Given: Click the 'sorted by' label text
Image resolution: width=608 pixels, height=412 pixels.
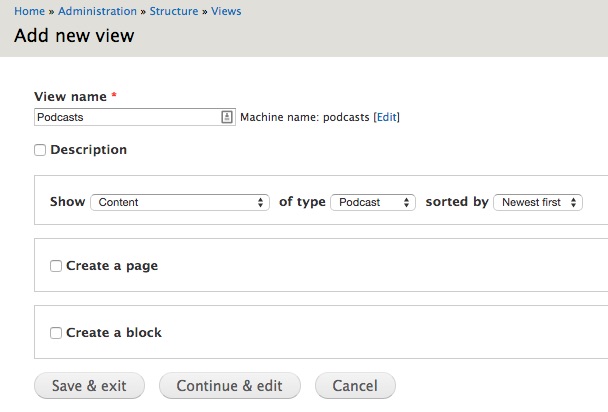Looking at the screenshot, I should click(x=456, y=202).
